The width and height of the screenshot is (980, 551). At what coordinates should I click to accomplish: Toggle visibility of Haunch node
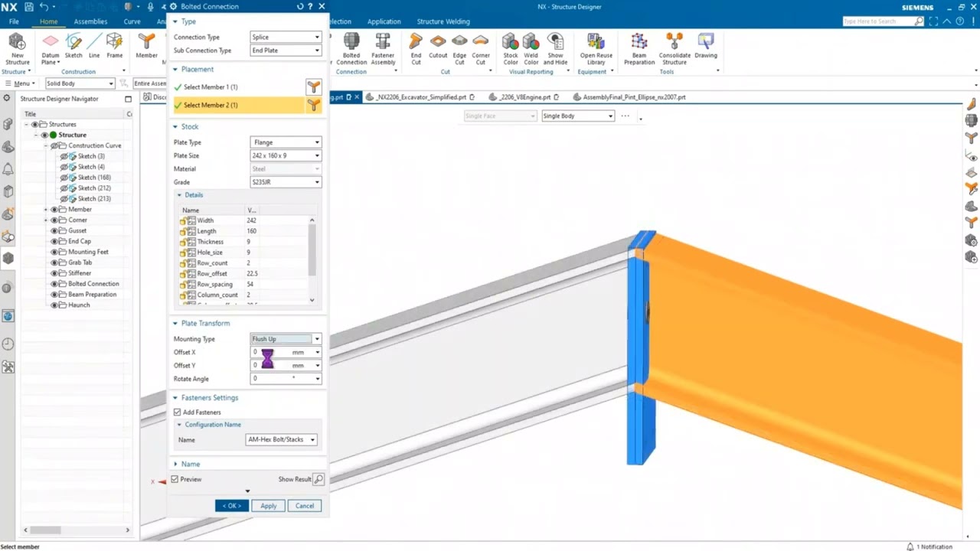[54, 305]
